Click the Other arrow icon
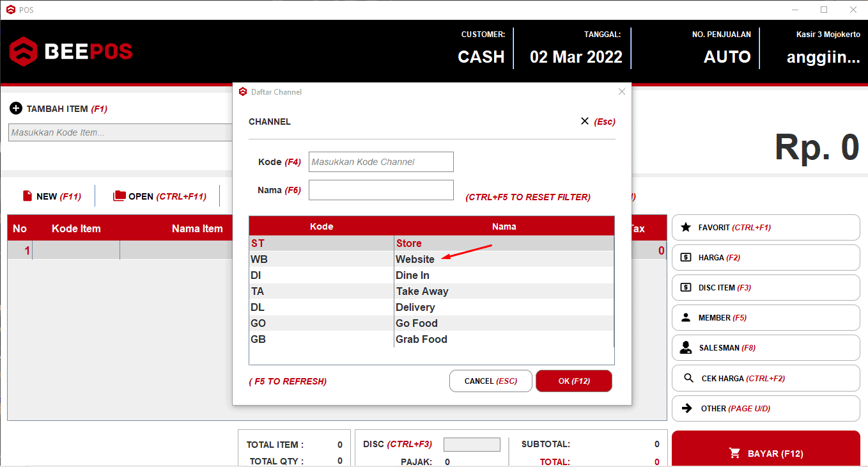 pyautogui.click(x=687, y=408)
